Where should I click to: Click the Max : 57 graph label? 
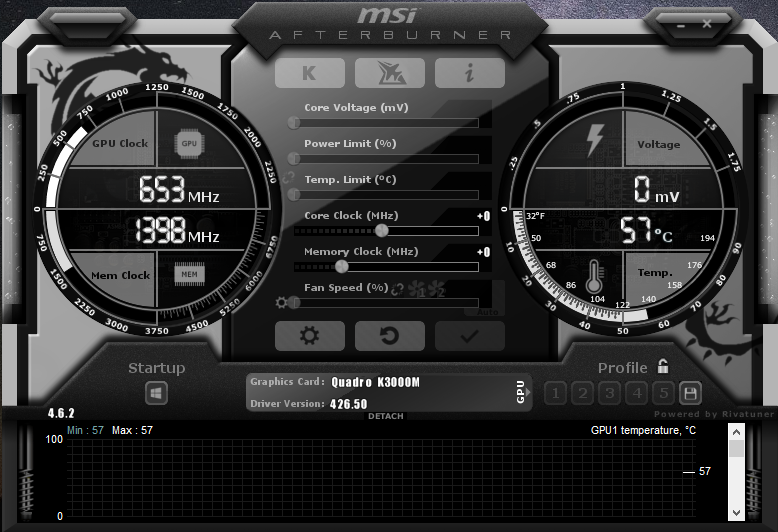[132, 430]
